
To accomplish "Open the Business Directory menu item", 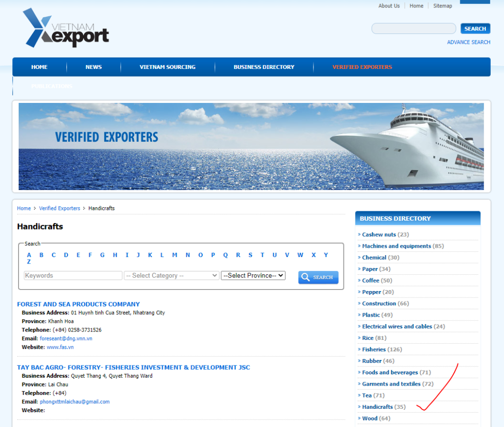I will tap(264, 67).
